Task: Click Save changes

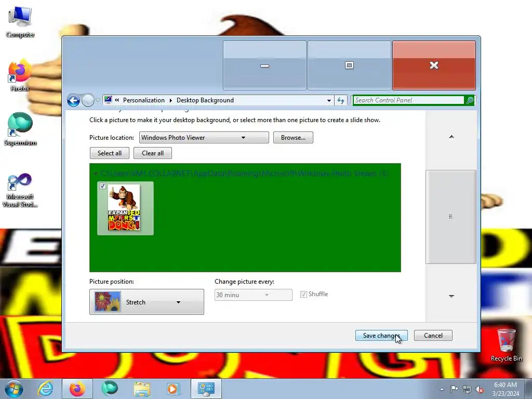Action: point(381,336)
